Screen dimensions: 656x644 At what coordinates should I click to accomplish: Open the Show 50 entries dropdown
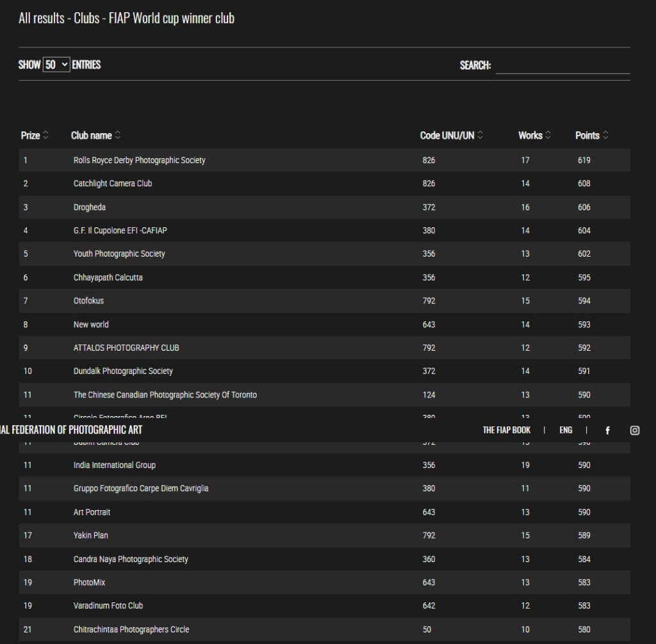[x=56, y=65]
